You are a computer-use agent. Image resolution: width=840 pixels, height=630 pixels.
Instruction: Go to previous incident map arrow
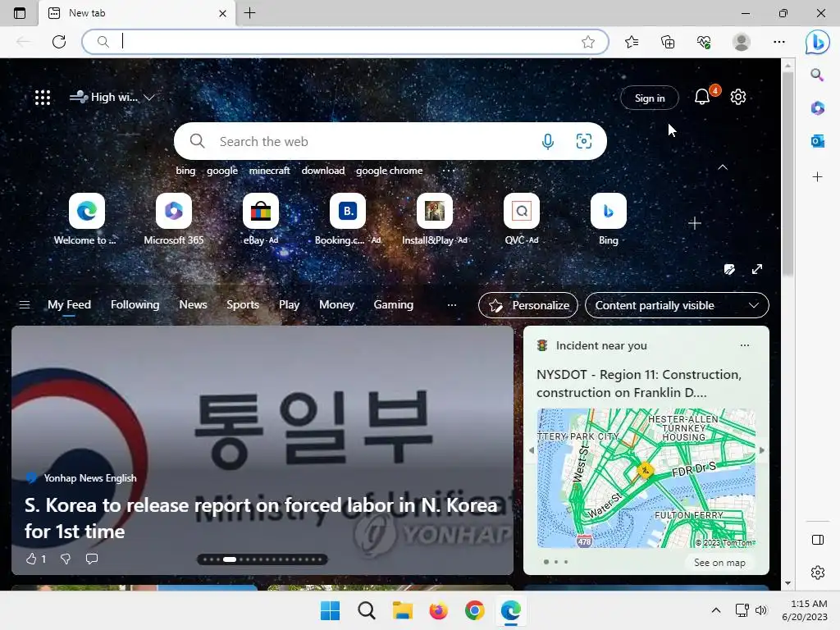coord(532,450)
